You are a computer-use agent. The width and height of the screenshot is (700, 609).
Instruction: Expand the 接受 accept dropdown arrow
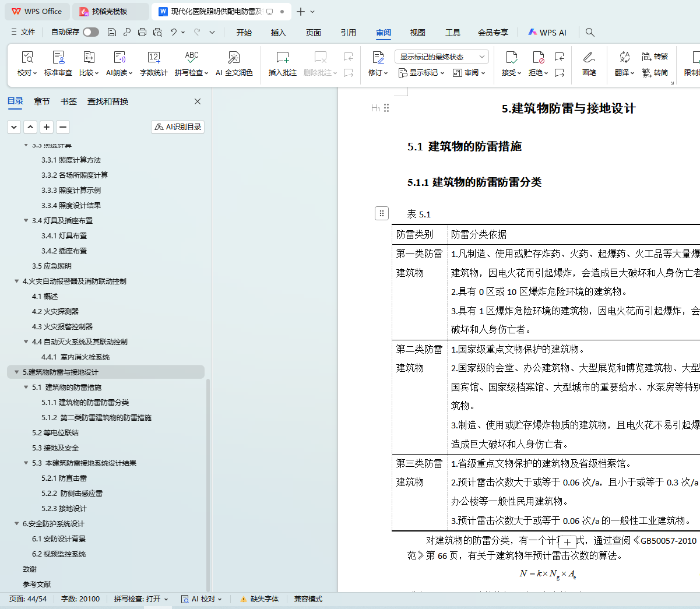519,73
